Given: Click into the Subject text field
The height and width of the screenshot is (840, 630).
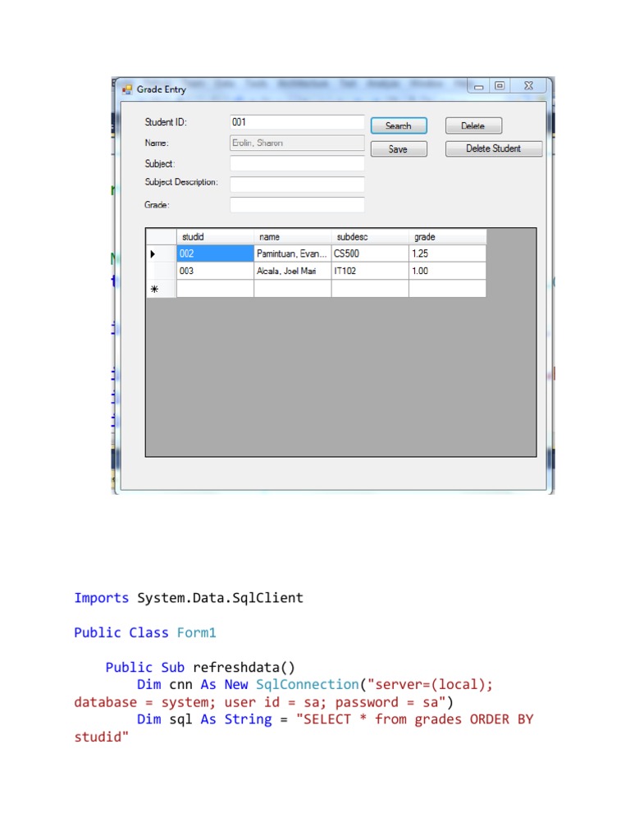Looking at the screenshot, I should pyautogui.click(x=297, y=163).
